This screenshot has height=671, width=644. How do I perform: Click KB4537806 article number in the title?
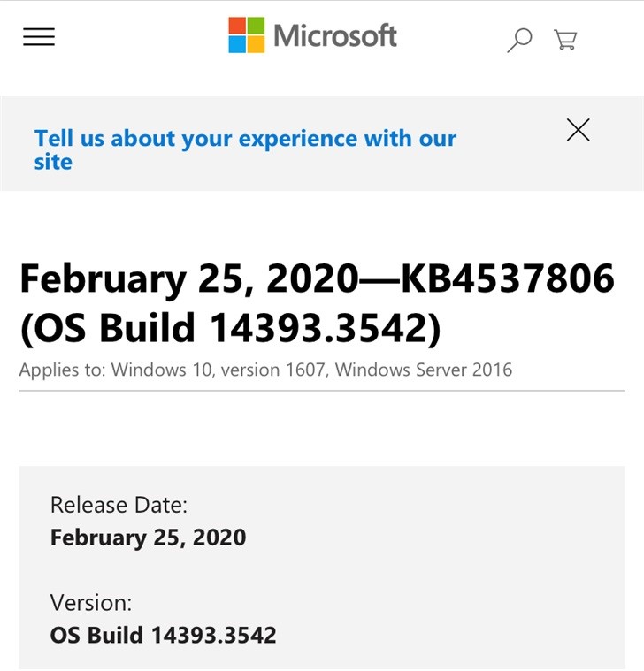tap(508, 278)
